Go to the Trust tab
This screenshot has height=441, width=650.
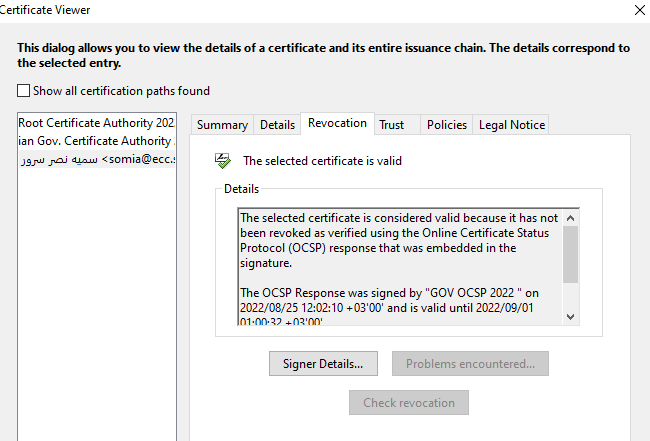[392, 125]
